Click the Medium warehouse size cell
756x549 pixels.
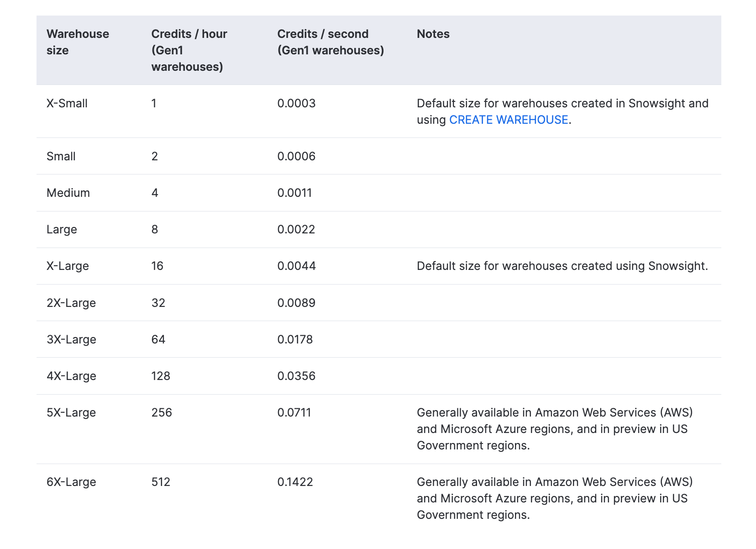[x=68, y=193]
